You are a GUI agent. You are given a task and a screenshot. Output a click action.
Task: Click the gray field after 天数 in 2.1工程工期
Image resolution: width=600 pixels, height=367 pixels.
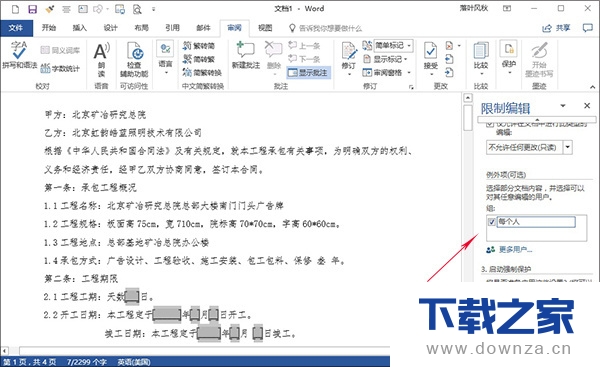coord(132,296)
